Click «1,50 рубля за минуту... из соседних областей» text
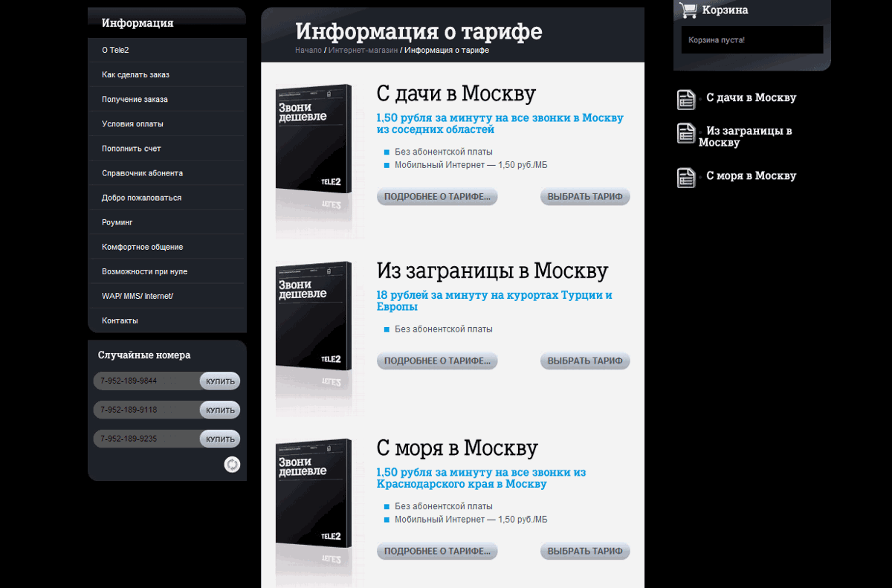 click(x=500, y=123)
